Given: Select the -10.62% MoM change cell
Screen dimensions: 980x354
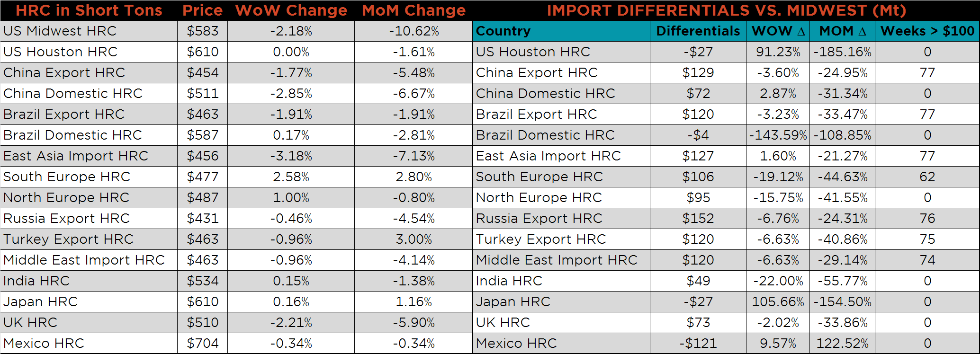Looking at the screenshot, I should click(414, 31).
